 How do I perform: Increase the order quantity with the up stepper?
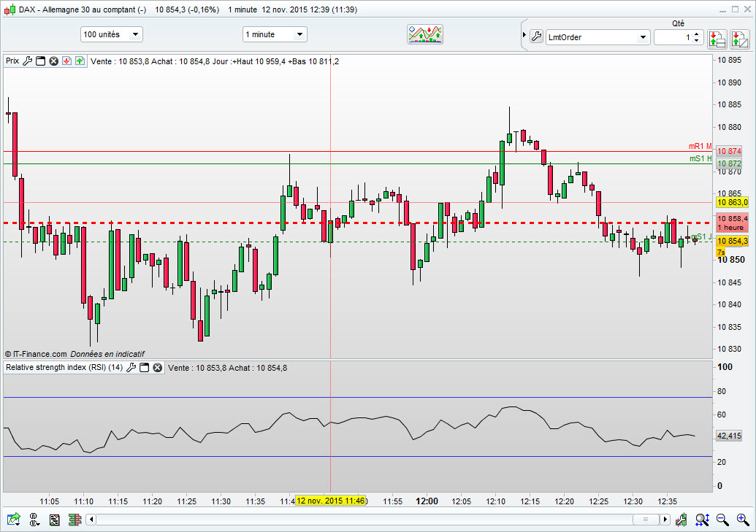(x=697, y=34)
